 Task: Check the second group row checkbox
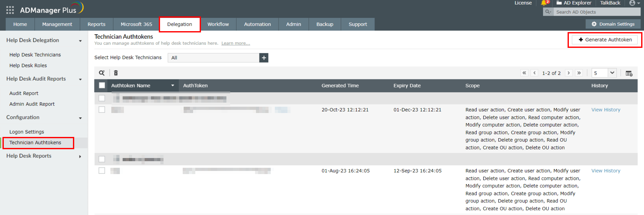pyautogui.click(x=102, y=159)
